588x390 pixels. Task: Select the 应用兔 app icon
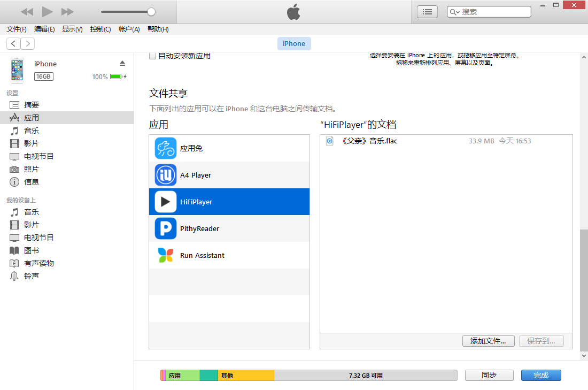(x=165, y=148)
